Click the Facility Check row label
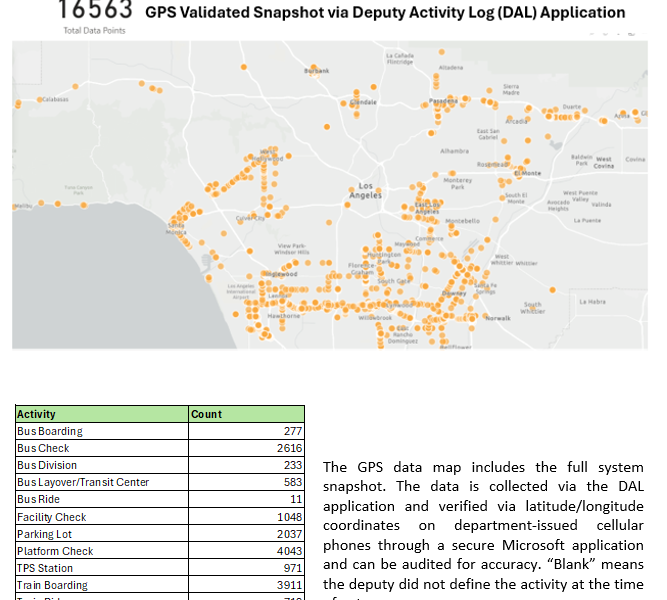 pos(101,517)
